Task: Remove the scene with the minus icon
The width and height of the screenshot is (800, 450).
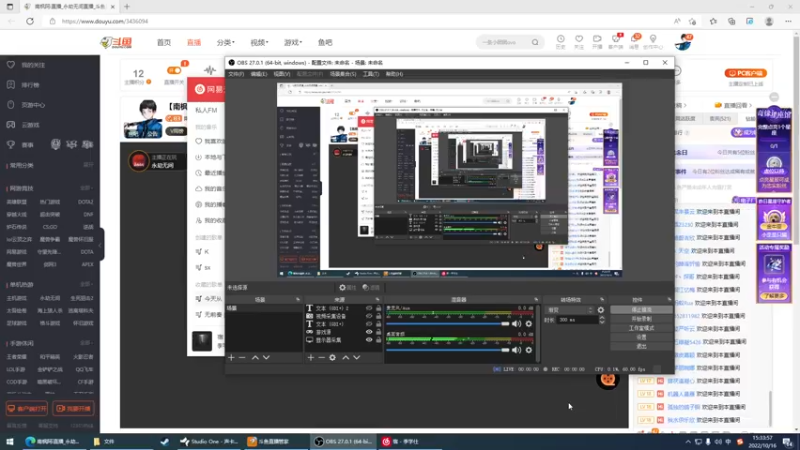Action: pos(242,358)
